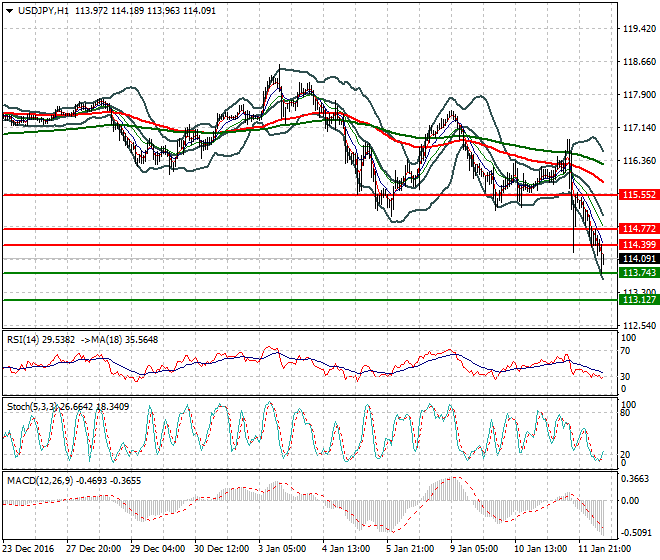This screenshot has width=660, height=560.
Task: Click the 119.420 price scale value
Action: tap(639, 29)
